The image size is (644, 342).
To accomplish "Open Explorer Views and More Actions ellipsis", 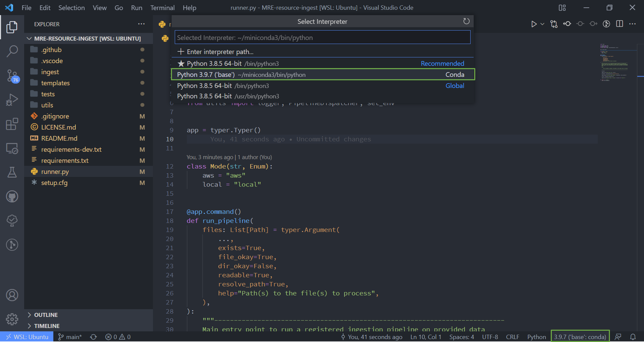I will click(141, 24).
